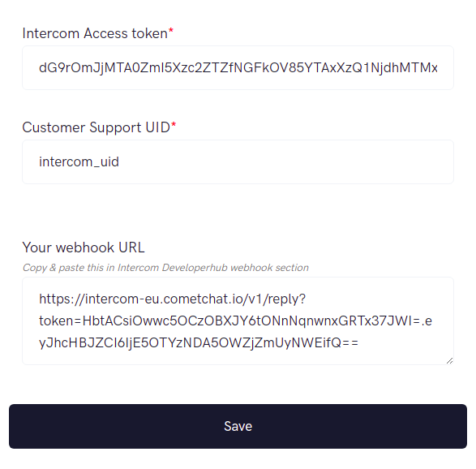Click the https://intercom-eu.cometchat.io URL line
476x469 pixels.
(172, 299)
